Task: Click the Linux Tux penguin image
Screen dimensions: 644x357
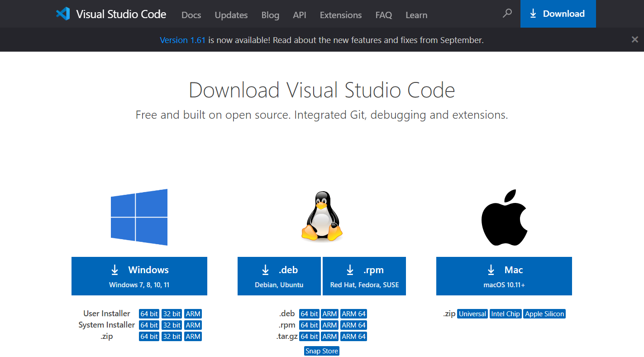Action: click(x=322, y=216)
